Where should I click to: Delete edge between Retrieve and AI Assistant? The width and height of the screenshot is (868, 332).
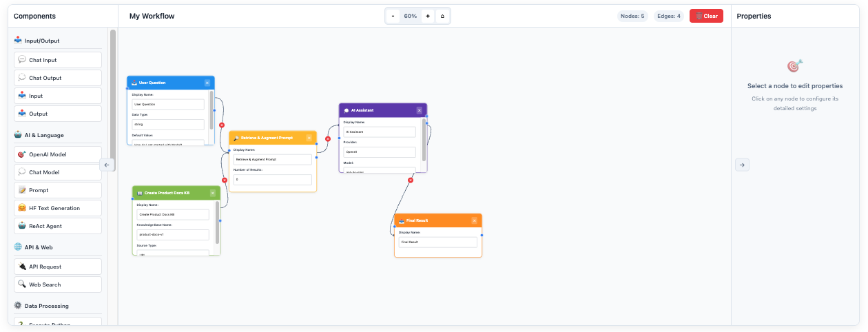[328, 139]
